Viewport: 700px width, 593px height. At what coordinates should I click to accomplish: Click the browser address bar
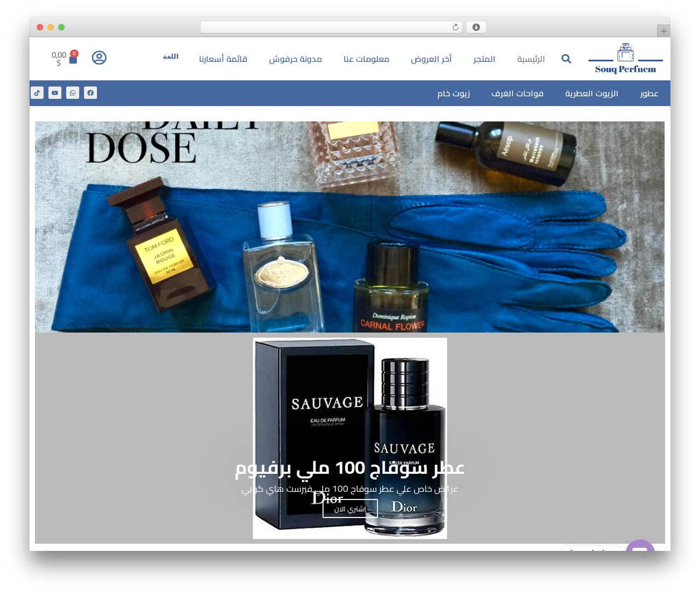point(331,27)
